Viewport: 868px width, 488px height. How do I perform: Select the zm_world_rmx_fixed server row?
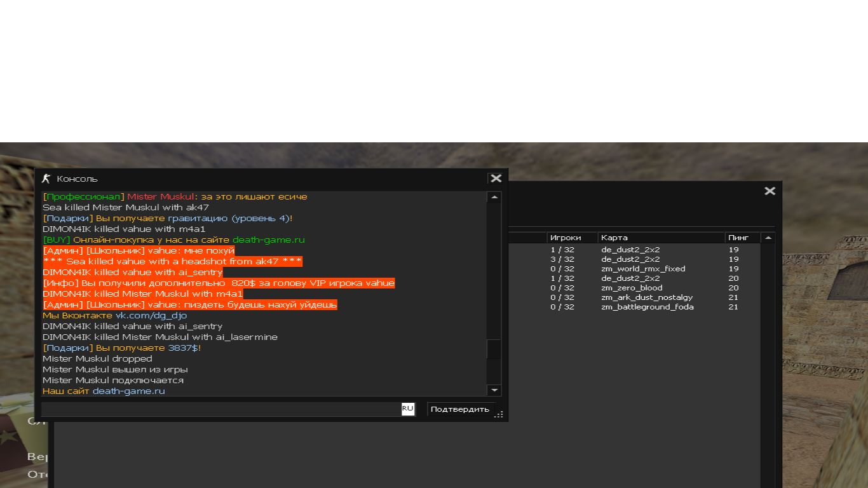(643, 269)
